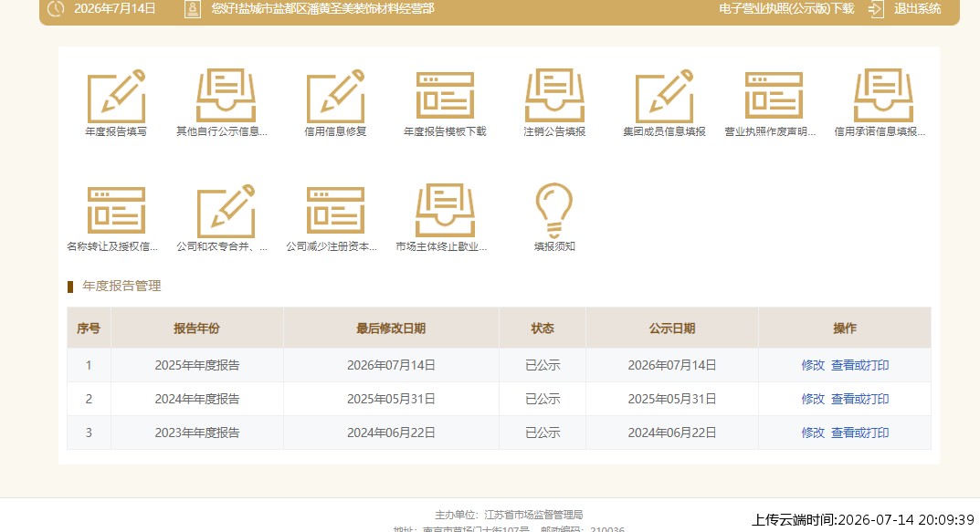Click the 退出系统 logout icon
This screenshot has height=532, width=980.
click(876, 9)
